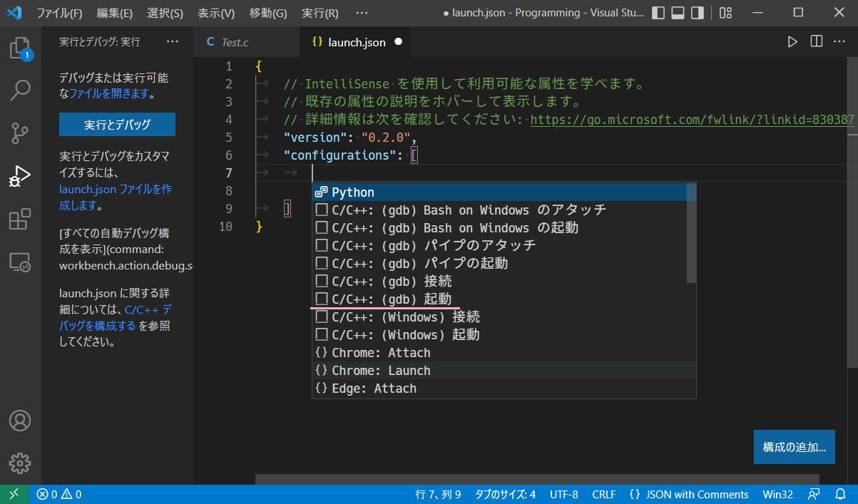Click the suggestion list scrollbar thumb
The height and width of the screenshot is (504, 858).
pyautogui.click(x=691, y=232)
